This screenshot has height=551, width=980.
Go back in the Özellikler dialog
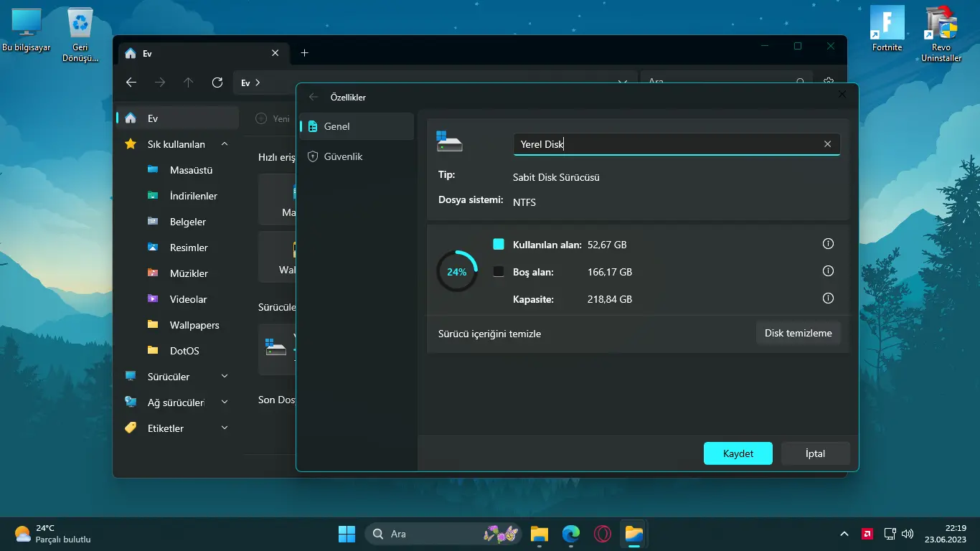pos(313,97)
